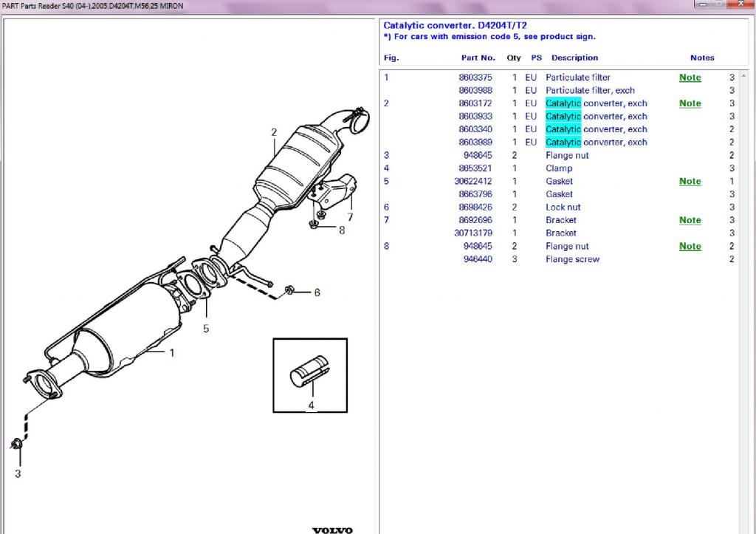756x534 pixels.
Task: Select part number 8603340
Action: pyautogui.click(x=475, y=129)
